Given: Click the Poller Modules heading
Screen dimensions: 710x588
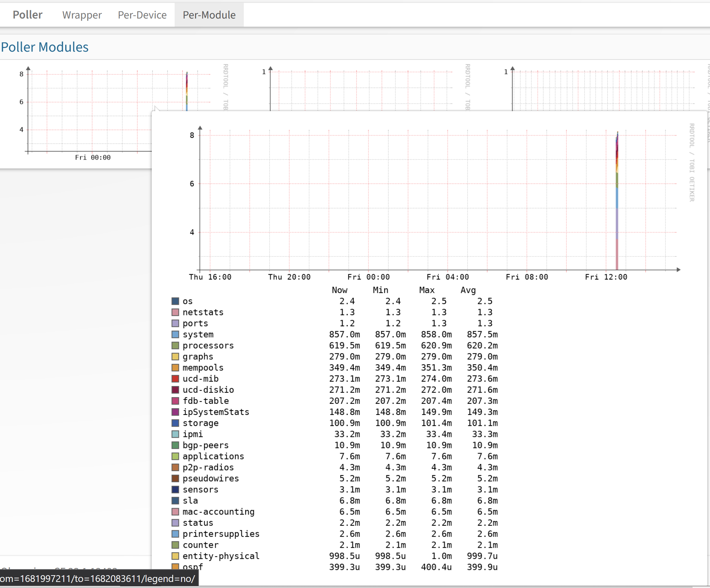Looking at the screenshot, I should point(45,47).
